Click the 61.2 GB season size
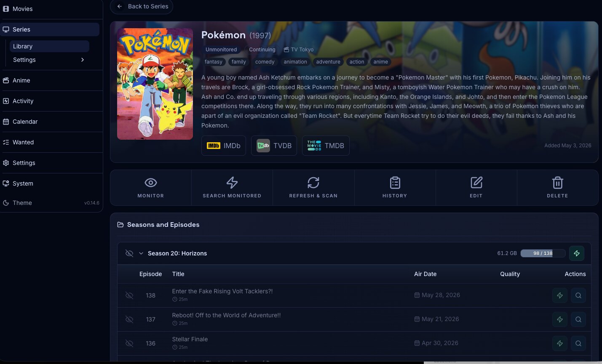This screenshot has height=364, width=602. pyautogui.click(x=507, y=253)
